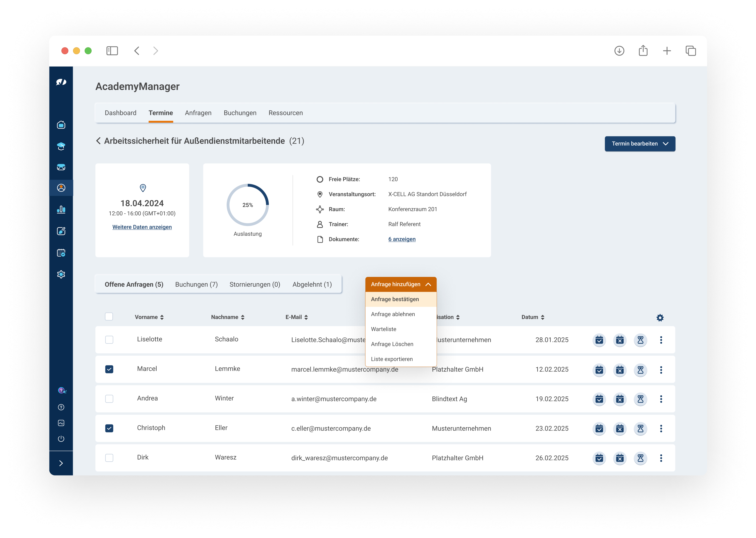Image resolution: width=756 pixels, height=538 pixels.
Task: Select Anfrage ablehnen from the menu
Action: tap(392, 314)
